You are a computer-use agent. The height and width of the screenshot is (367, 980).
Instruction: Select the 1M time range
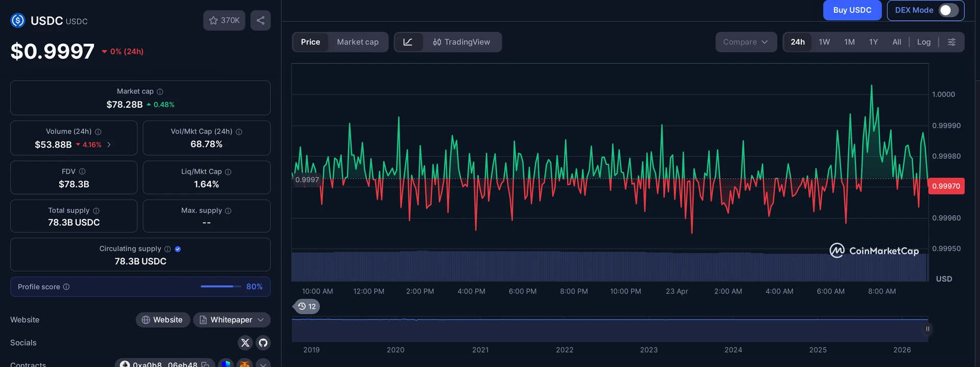click(849, 42)
